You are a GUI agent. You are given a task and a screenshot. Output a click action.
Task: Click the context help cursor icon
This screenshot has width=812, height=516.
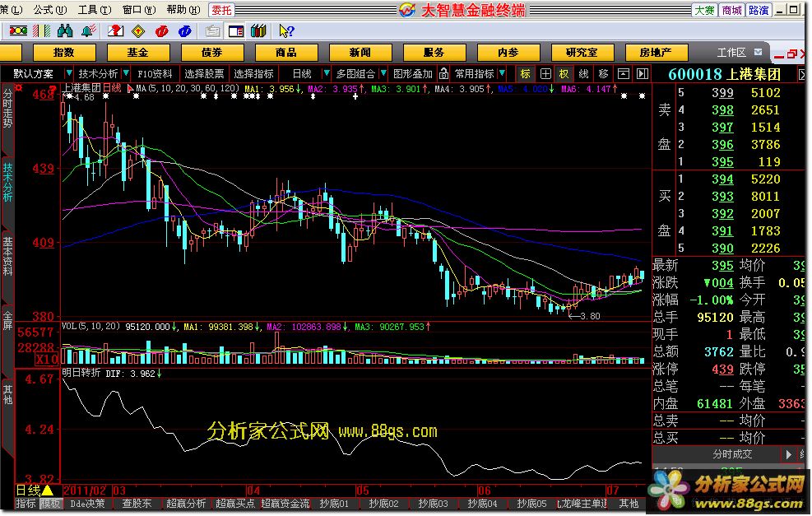[x=285, y=31]
